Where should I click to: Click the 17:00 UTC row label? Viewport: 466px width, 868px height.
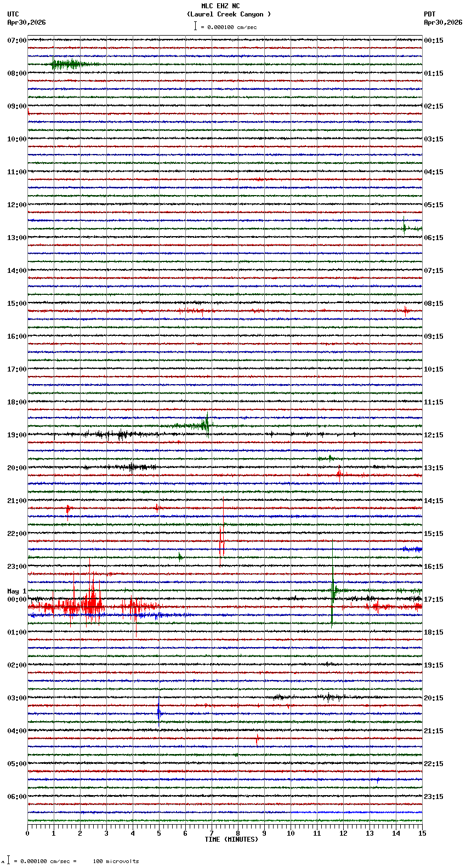click(17, 369)
